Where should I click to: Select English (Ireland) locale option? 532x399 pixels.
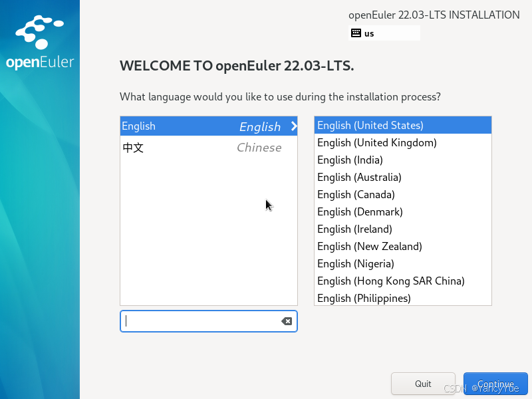click(x=354, y=229)
